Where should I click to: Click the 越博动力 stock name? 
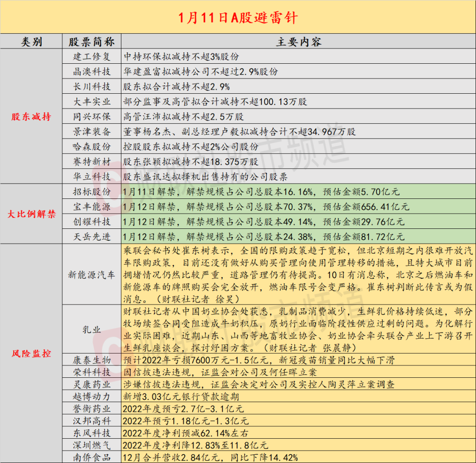coord(92,396)
